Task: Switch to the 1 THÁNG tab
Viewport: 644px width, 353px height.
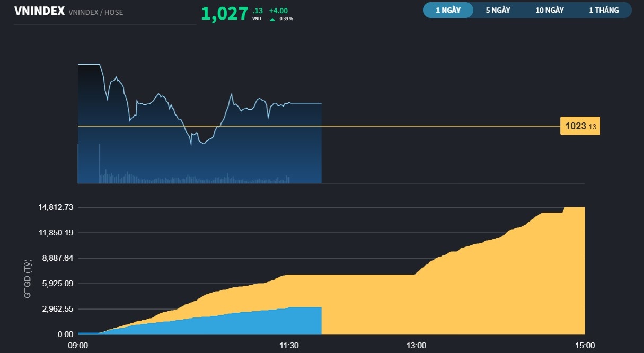Action: 604,10
